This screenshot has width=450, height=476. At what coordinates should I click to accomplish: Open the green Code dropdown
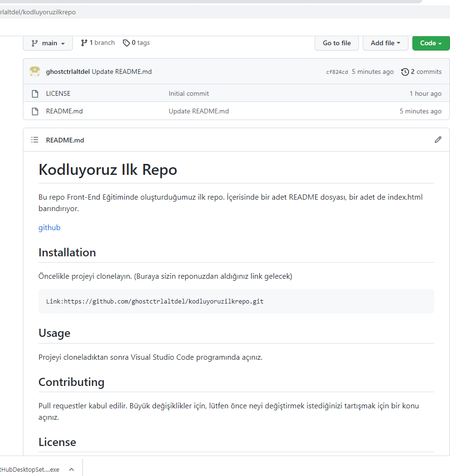(431, 43)
